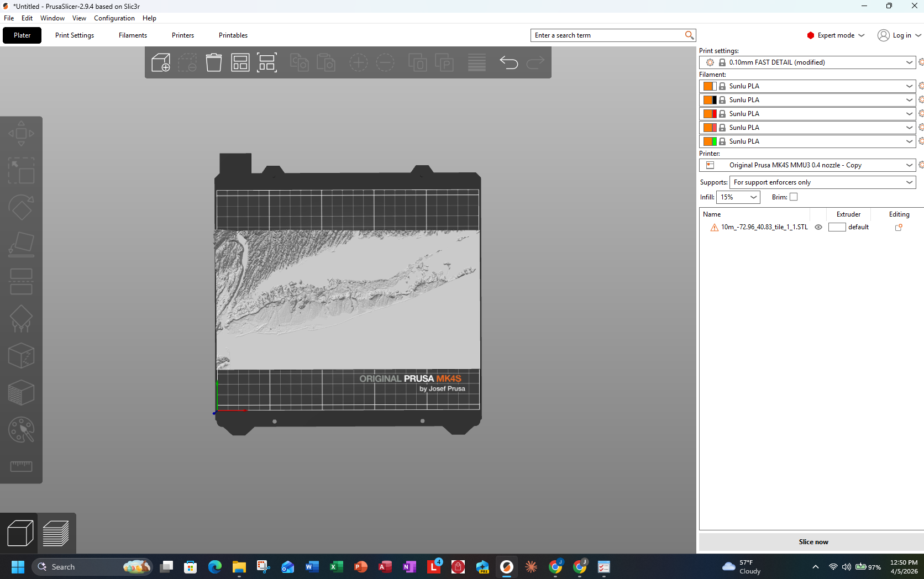
Task: Select the Scale tool in left sidebar
Action: tap(21, 170)
